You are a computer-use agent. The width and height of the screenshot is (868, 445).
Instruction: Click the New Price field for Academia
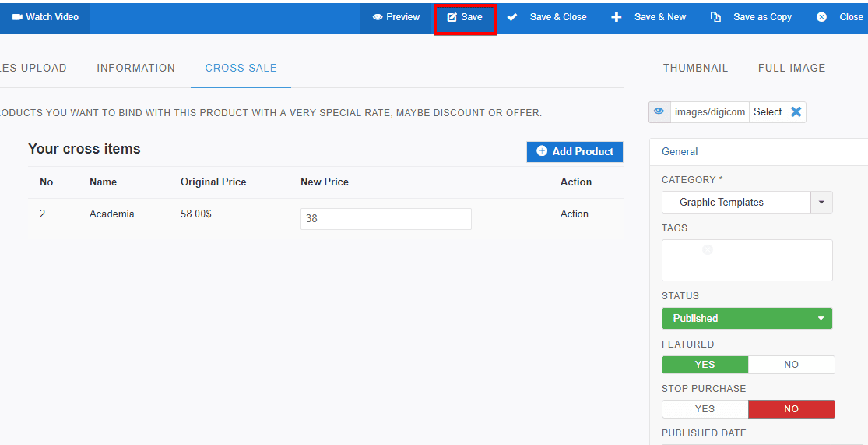[385, 219]
